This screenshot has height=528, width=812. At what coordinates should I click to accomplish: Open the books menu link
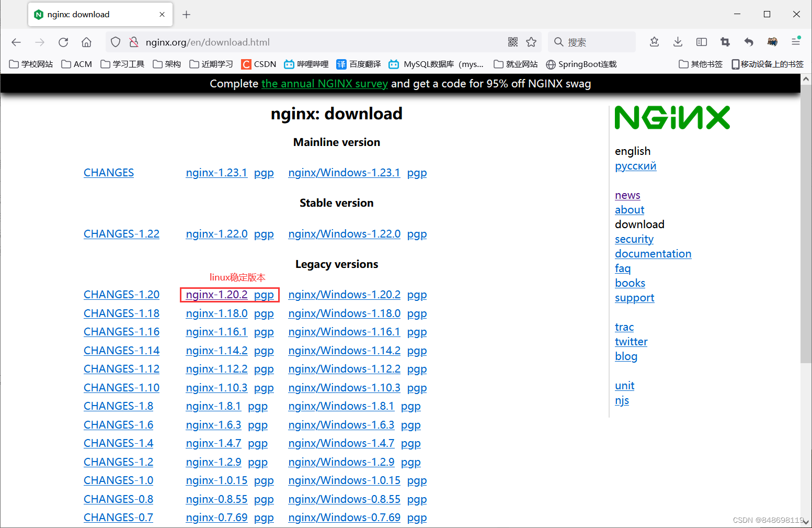[630, 283]
